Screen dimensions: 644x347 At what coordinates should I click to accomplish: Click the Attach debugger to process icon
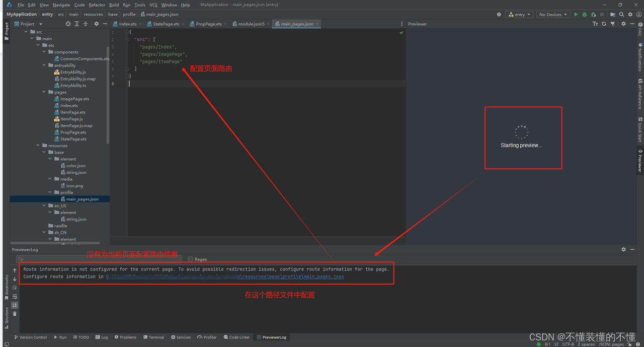(593, 15)
